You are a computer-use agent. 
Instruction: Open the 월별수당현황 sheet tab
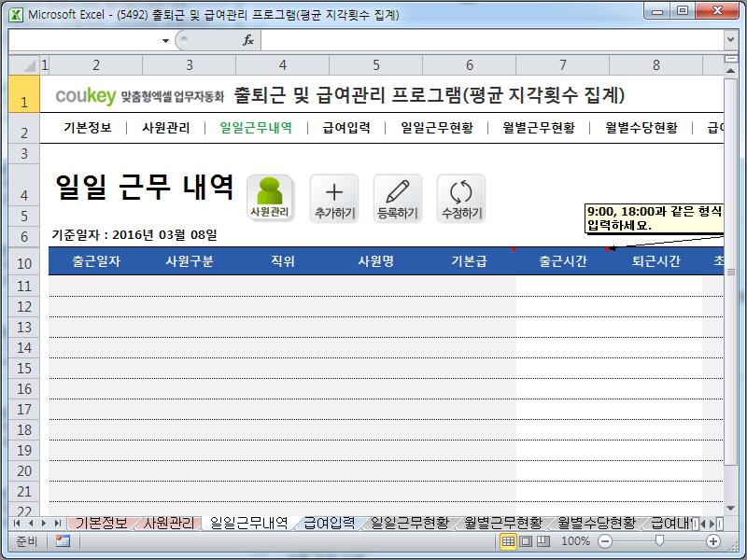[597, 524]
